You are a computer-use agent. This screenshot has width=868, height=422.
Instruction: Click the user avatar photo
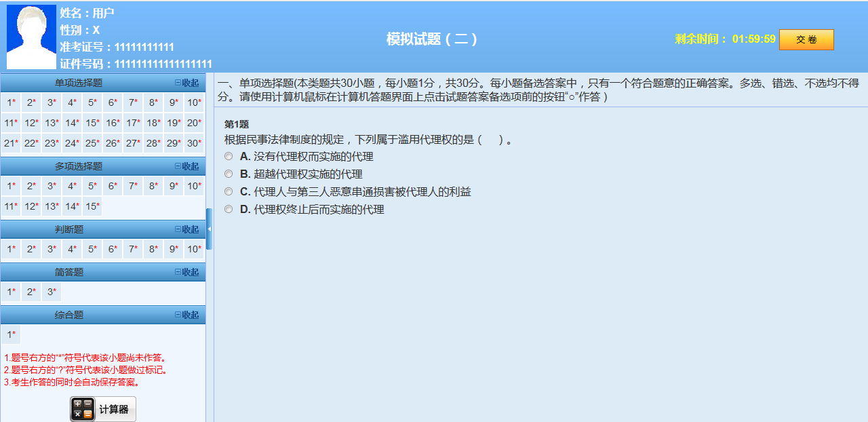pyautogui.click(x=31, y=36)
